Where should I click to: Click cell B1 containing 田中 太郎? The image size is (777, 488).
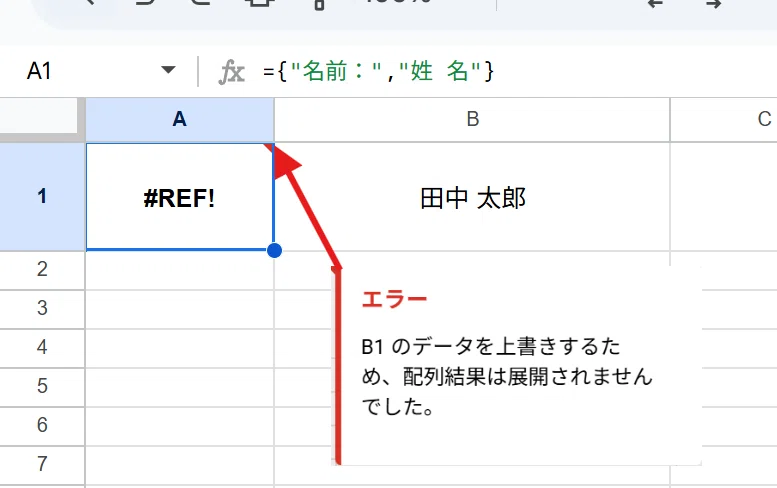click(x=472, y=198)
